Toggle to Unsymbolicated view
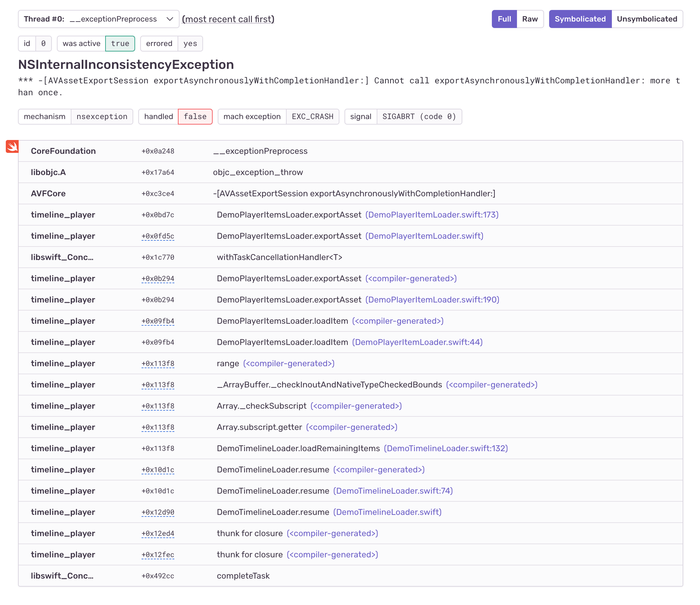The height and width of the screenshot is (605, 700). 647,19
